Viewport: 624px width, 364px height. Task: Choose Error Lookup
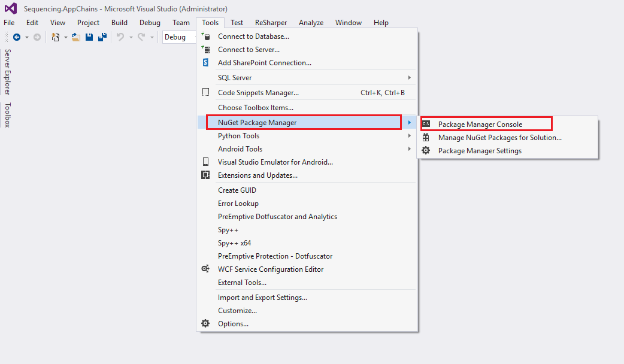[307, 204]
